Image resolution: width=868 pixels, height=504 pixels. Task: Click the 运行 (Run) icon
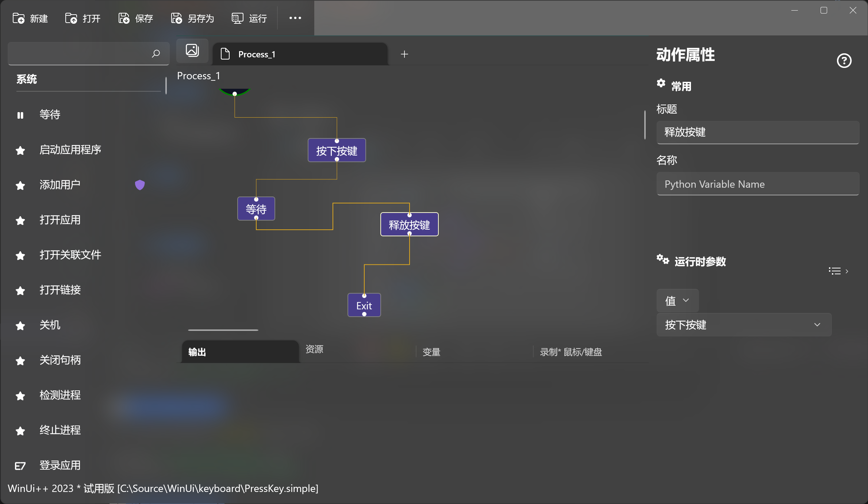coord(237,18)
